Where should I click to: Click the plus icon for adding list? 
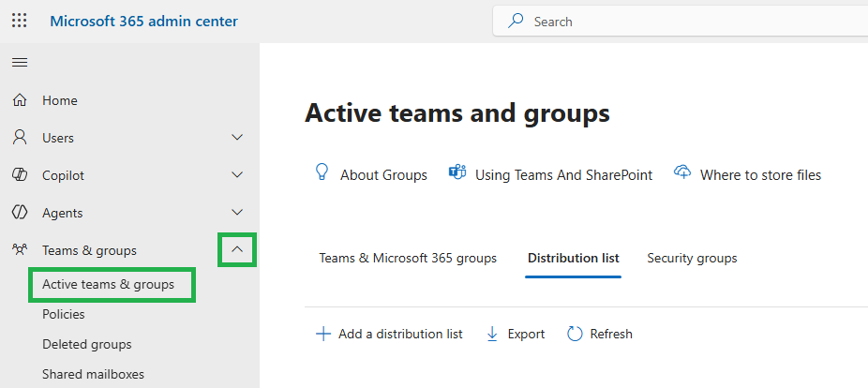(322, 334)
